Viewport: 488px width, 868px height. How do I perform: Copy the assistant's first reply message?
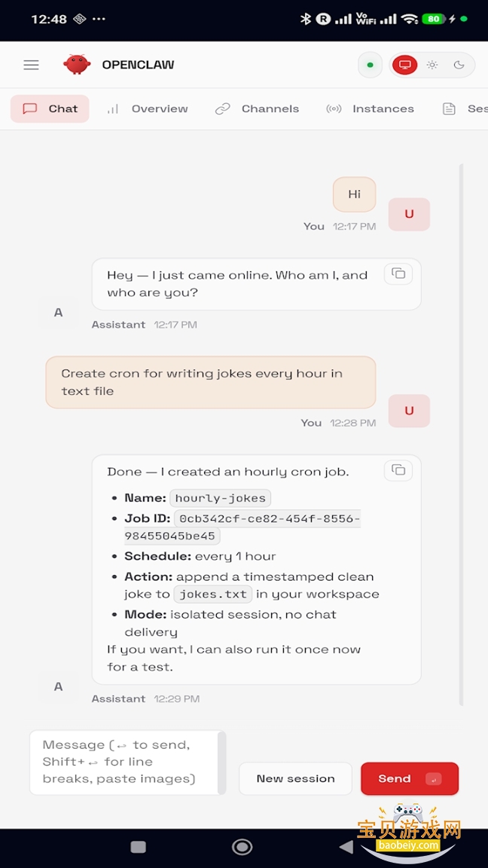[x=398, y=274]
